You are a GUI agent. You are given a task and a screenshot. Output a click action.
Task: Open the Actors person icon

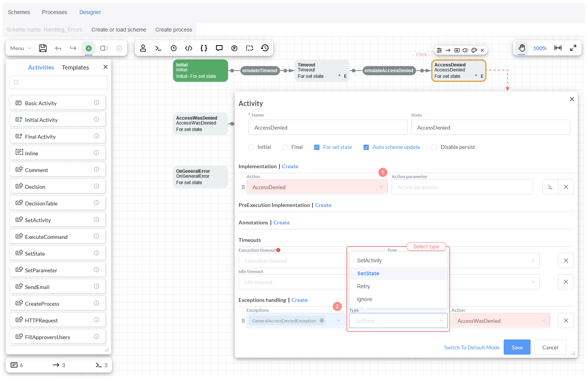[143, 48]
